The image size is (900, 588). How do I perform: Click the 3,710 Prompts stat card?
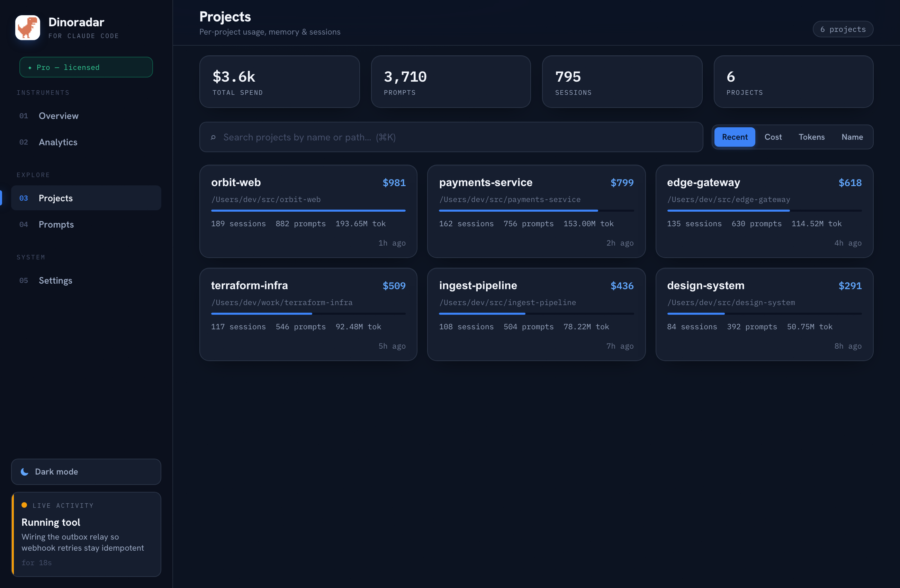451,82
